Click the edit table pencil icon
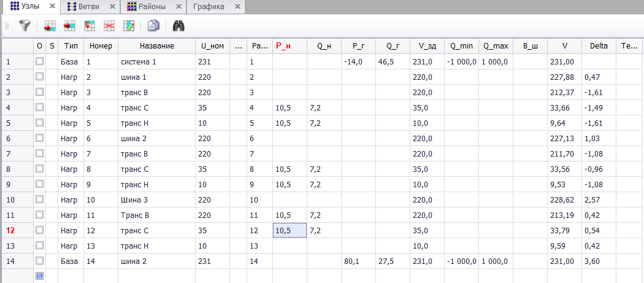 (129, 26)
